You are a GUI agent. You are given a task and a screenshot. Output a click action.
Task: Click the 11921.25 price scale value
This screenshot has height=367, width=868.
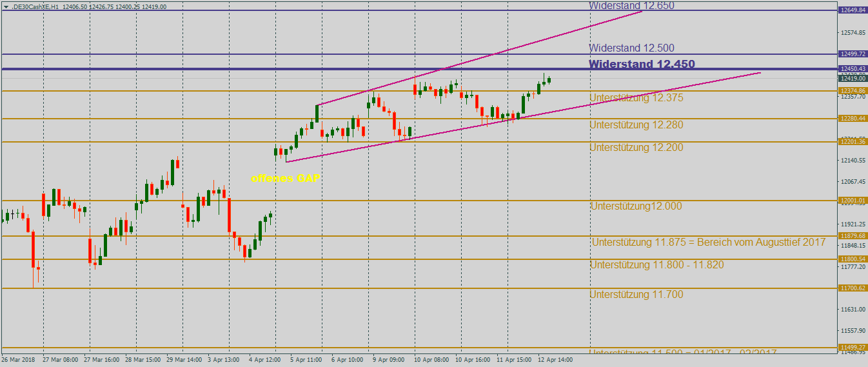853,224
